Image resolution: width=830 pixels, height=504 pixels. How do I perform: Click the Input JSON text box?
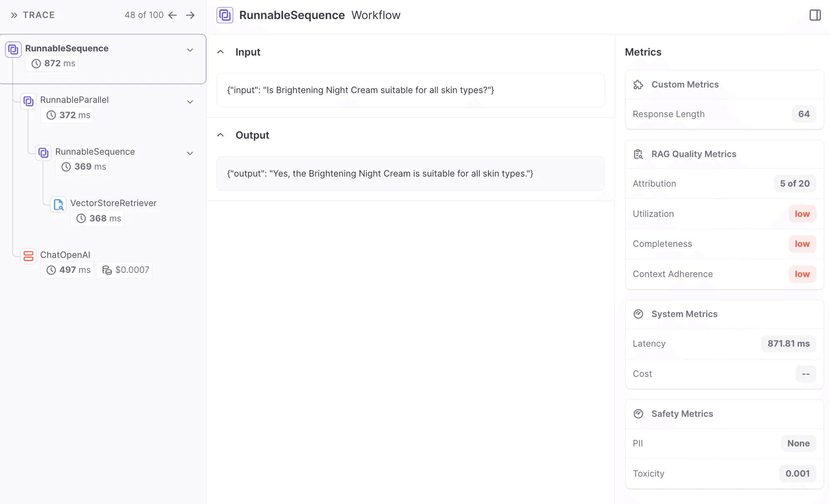click(x=410, y=90)
